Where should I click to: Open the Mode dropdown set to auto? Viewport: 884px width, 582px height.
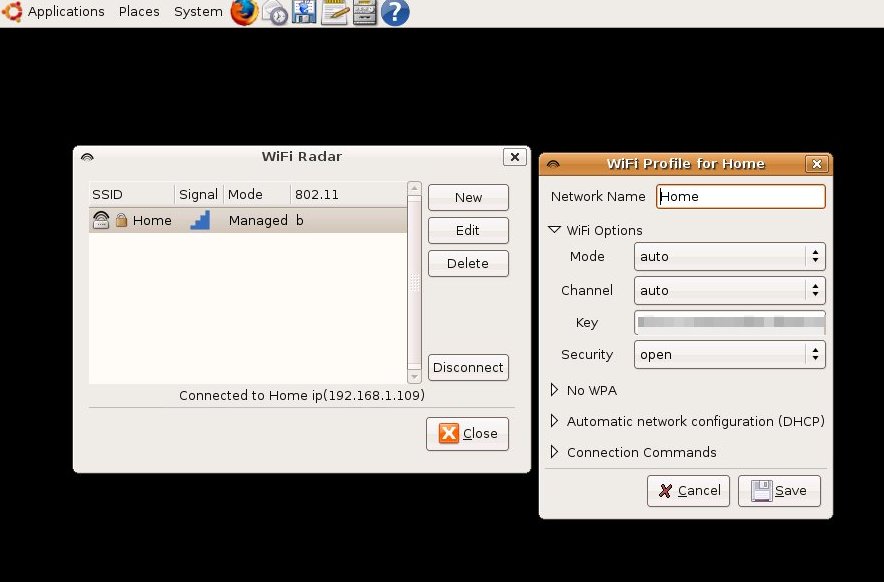[729, 257]
